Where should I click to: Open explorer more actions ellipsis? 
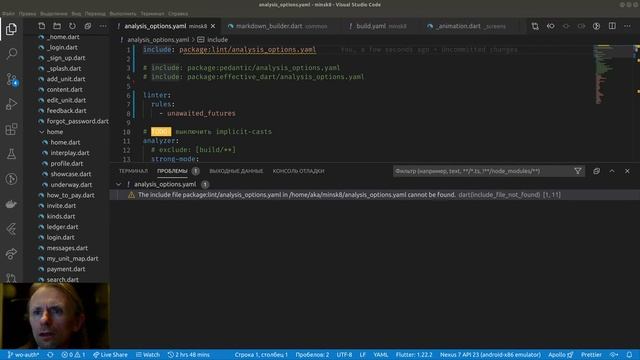pos(103,26)
